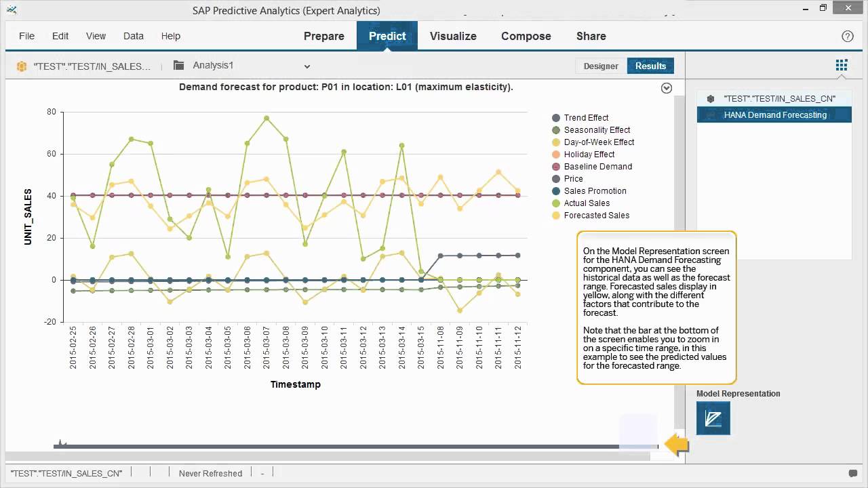Switch to the Share tab
Screen dimensions: 868x488
coord(591,36)
